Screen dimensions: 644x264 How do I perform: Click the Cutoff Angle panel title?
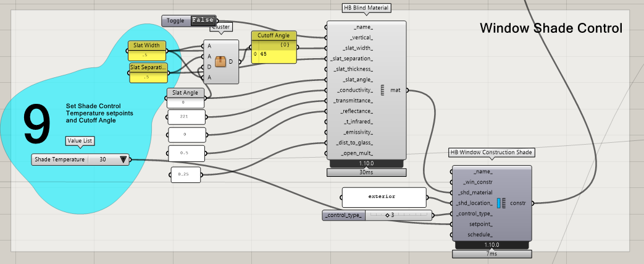pyautogui.click(x=274, y=36)
